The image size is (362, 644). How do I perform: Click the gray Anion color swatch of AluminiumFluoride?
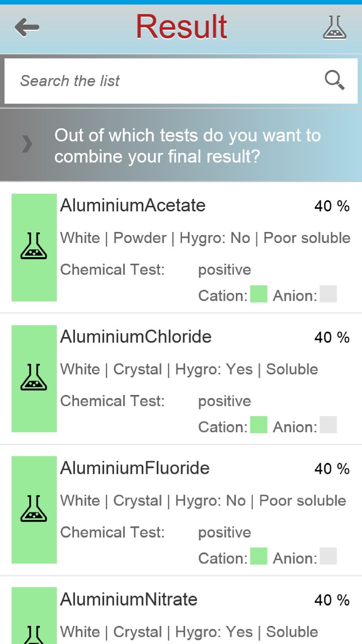328,557
